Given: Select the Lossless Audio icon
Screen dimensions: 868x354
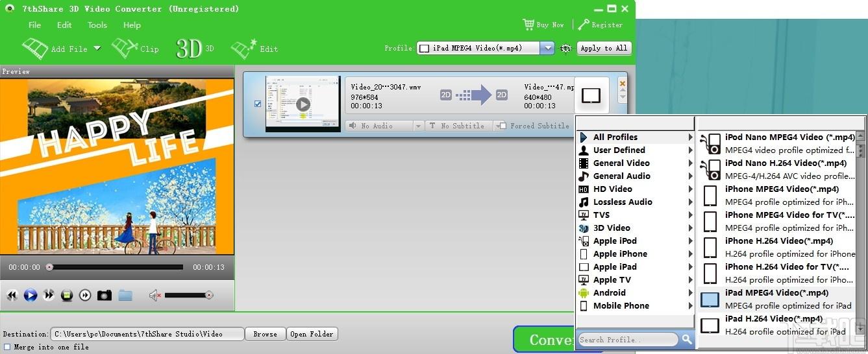Looking at the screenshot, I should pyautogui.click(x=583, y=202).
